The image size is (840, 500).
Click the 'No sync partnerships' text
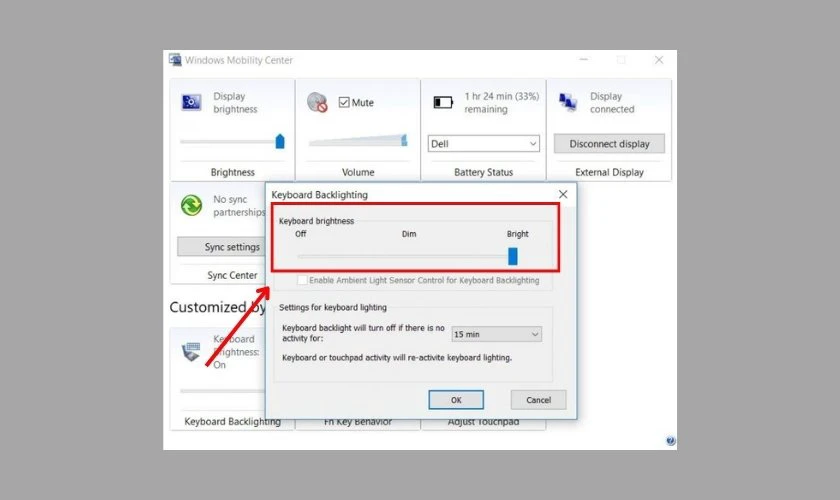[239, 206]
